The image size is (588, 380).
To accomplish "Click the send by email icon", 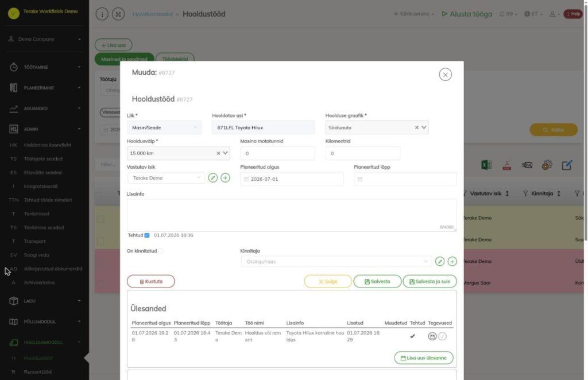I will tap(527, 165).
